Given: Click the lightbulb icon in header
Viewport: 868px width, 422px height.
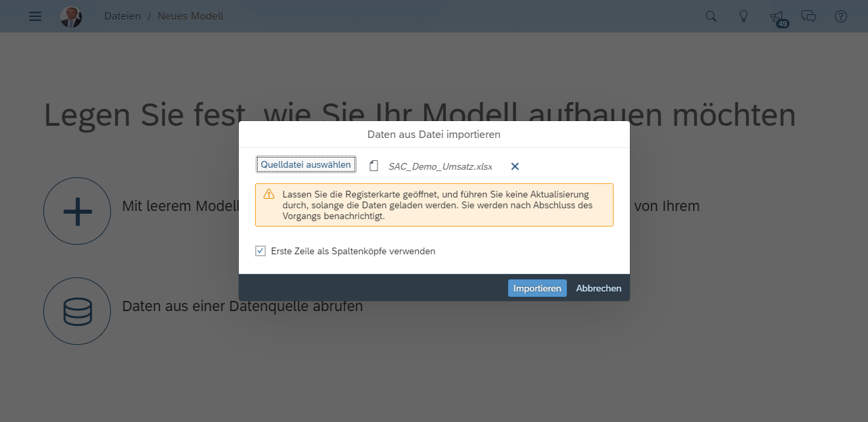Looking at the screenshot, I should click(744, 16).
